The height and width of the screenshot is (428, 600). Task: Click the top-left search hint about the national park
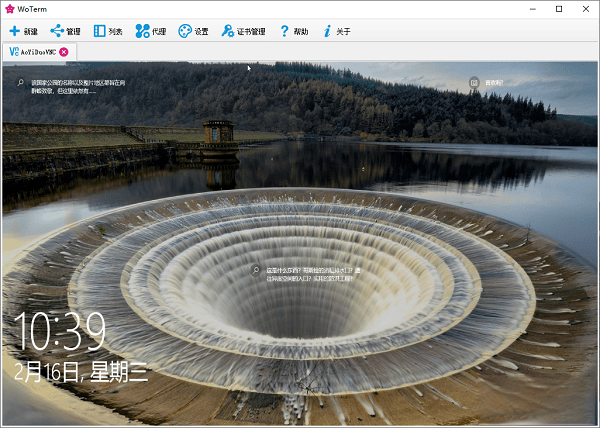click(72, 86)
